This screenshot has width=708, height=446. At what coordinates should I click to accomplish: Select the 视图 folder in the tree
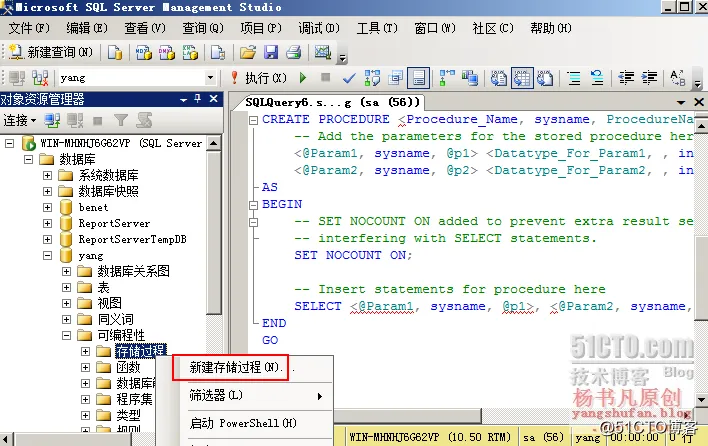(110, 303)
